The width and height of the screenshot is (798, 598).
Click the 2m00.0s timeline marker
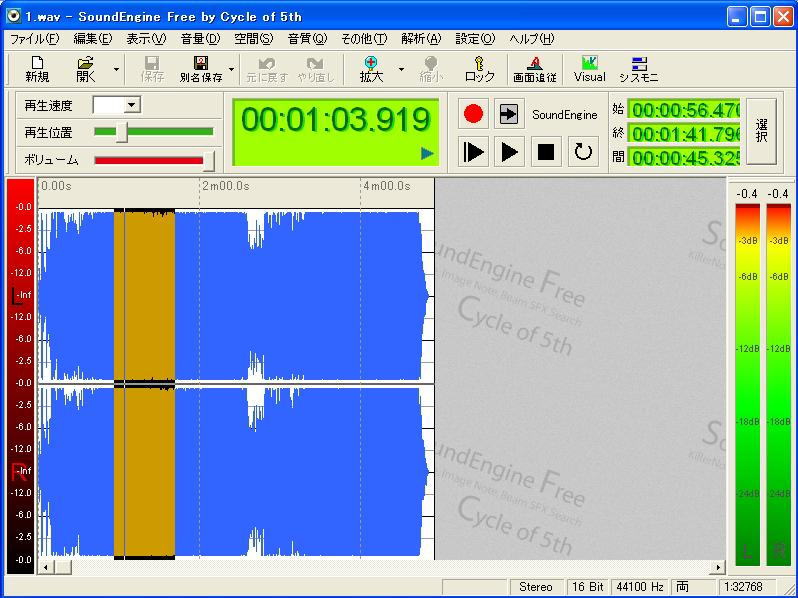point(225,186)
